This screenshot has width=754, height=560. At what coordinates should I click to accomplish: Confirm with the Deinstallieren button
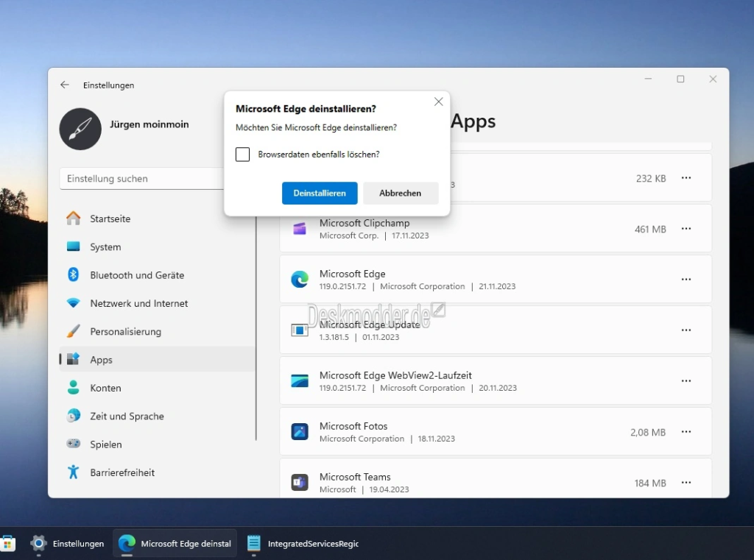(x=320, y=193)
